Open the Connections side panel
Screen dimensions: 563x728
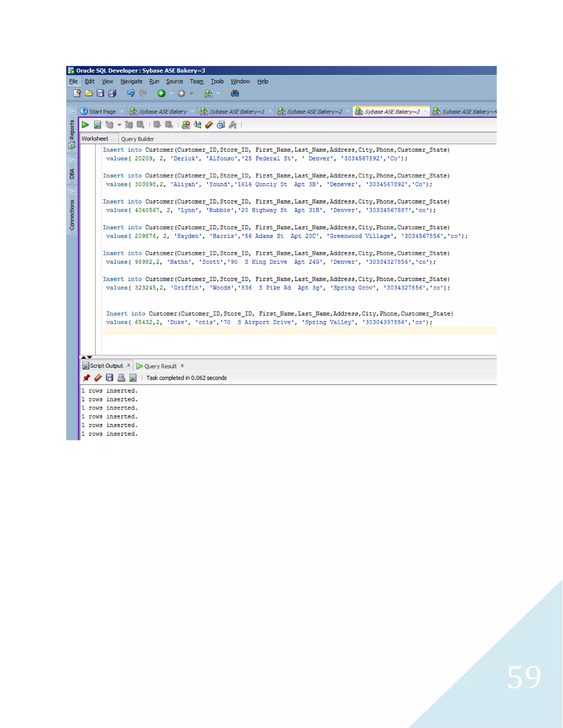(x=72, y=215)
